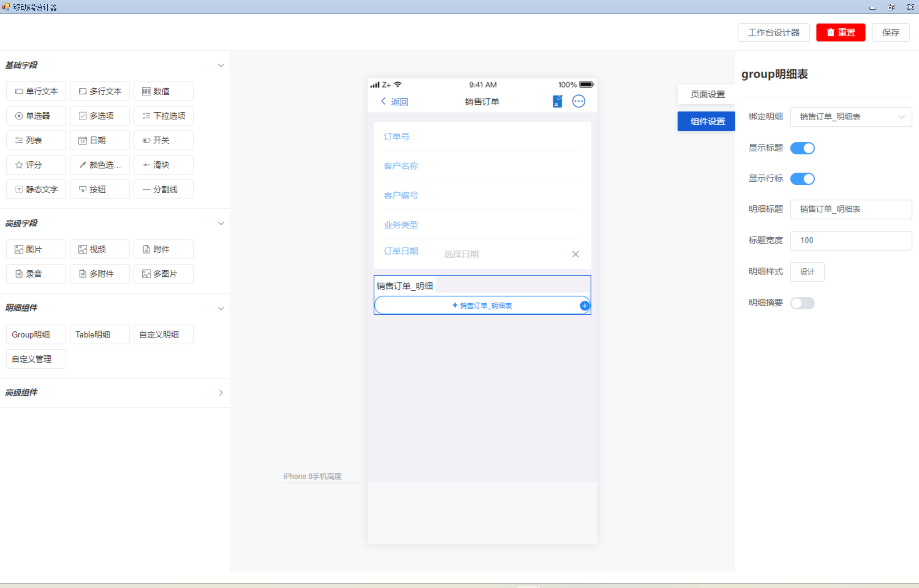The width and height of the screenshot is (919, 588).
Task: Disable the 显示行标 switch
Action: pyautogui.click(x=802, y=179)
